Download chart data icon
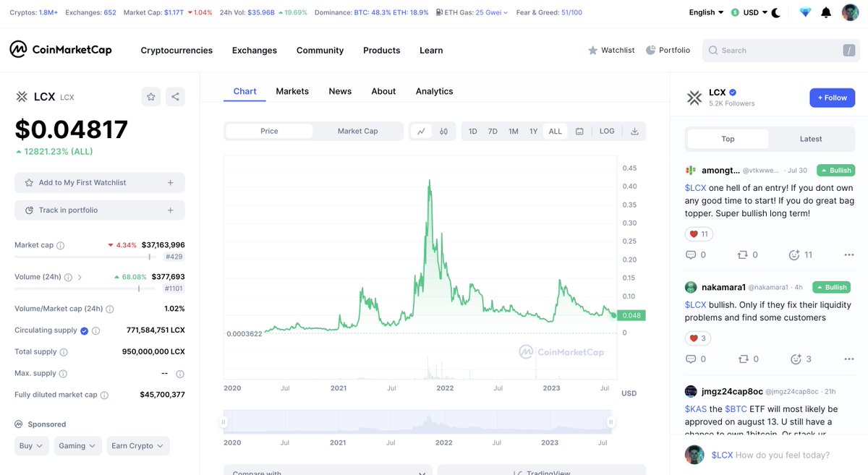This screenshot has width=868, height=475. coord(634,131)
